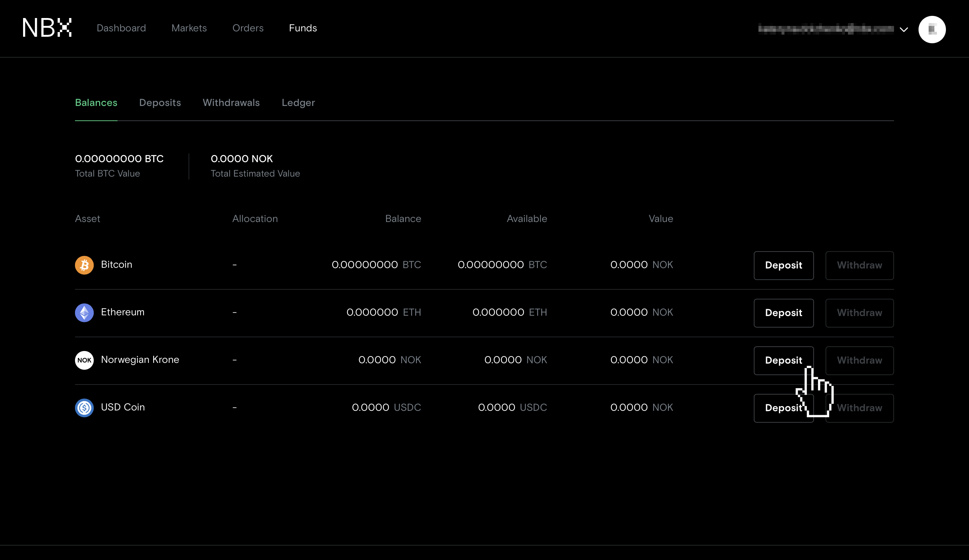
Task: Click the Ethereum coin icon
Action: (x=84, y=312)
